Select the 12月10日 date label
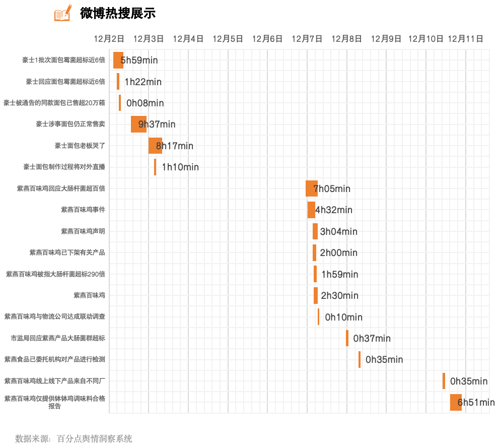 tap(426, 39)
